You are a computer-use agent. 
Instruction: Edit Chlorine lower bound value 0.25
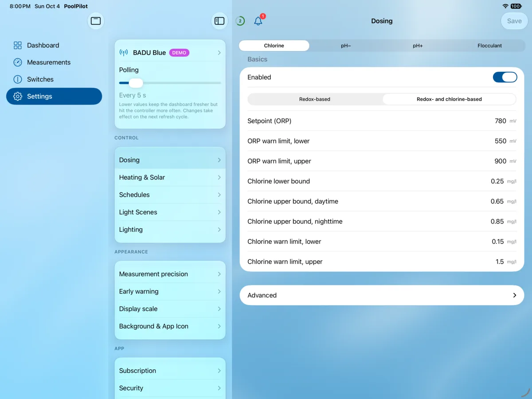(x=497, y=181)
